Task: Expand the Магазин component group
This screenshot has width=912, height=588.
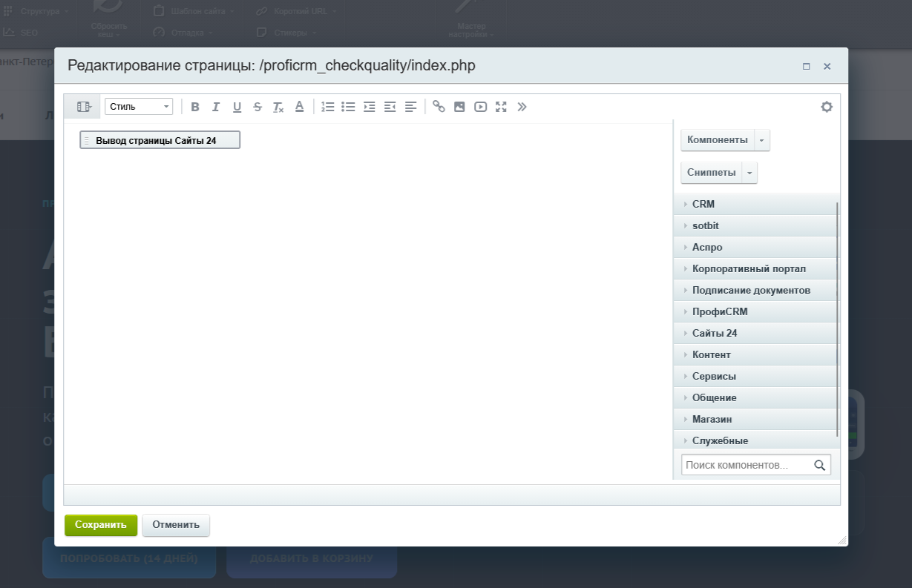Action: click(x=755, y=419)
